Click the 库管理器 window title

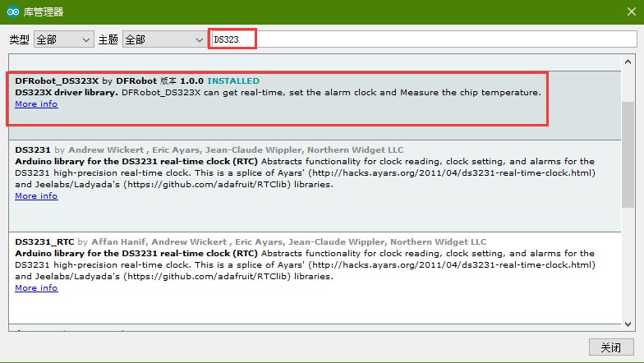click(44, 11)
